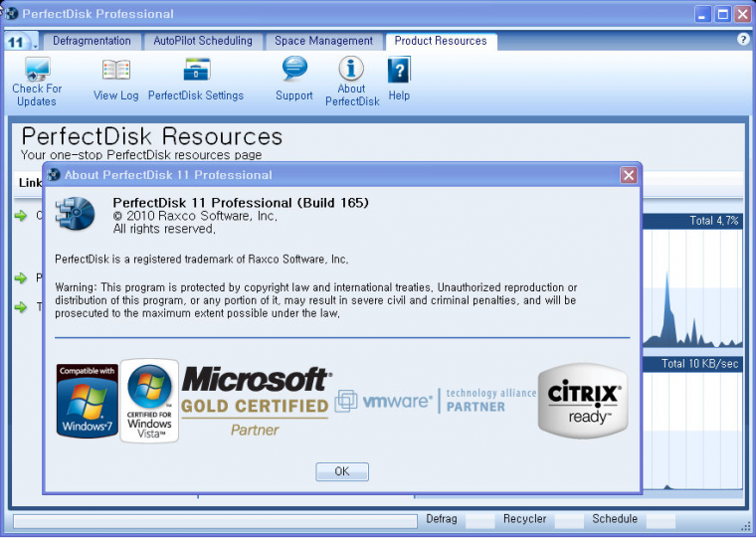This screenshot has height=538, width=756.
Task: Click the VMware technology alliance partner logo
Action: tap(435, 401)
